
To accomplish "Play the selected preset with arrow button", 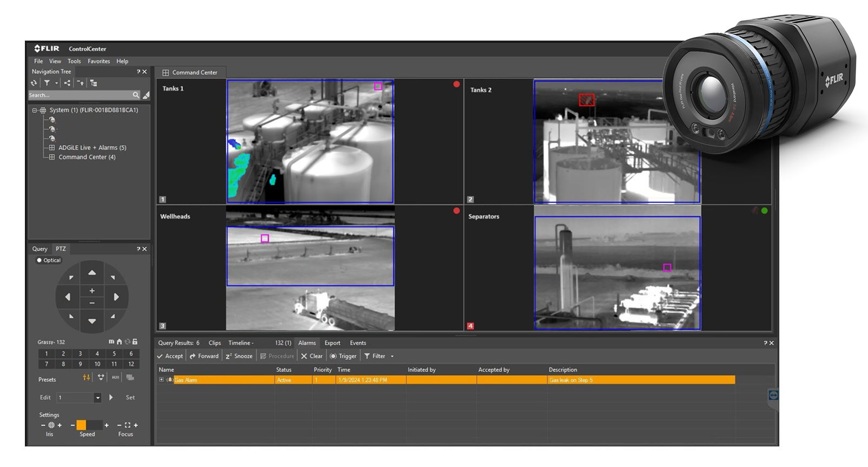I will pos(111,397).
